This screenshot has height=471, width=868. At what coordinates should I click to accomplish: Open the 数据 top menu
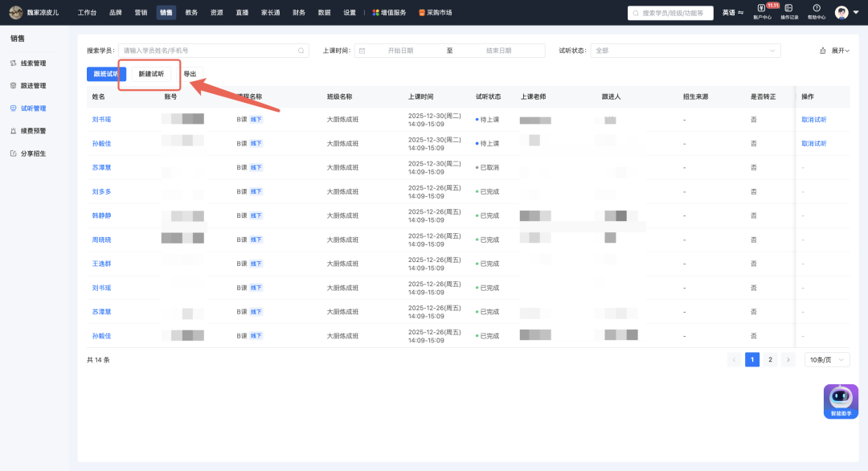click(x=324, y=12)
